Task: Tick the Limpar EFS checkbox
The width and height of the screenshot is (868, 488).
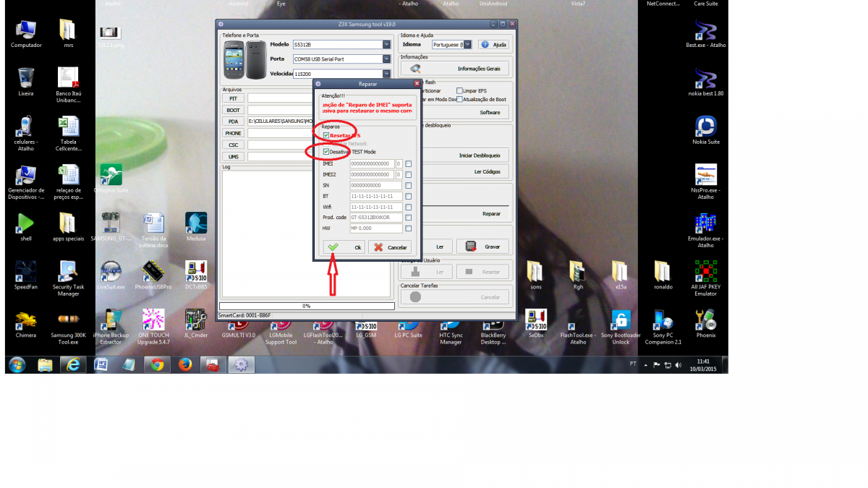Action: (x=459, y=91)
